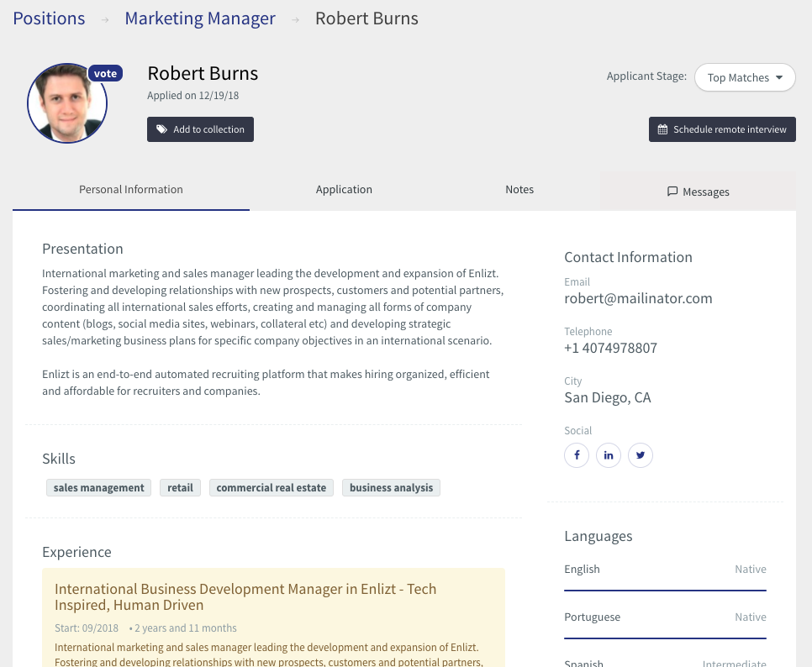Switch to Application tab

[x=344, y=190]
